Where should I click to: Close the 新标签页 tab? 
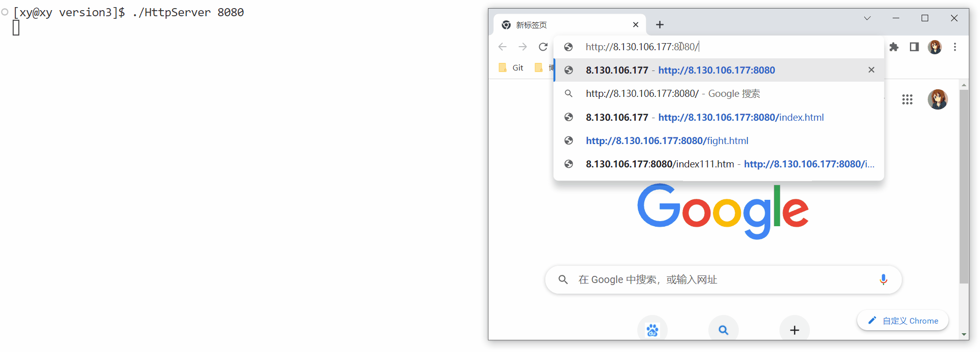[636, 24]
